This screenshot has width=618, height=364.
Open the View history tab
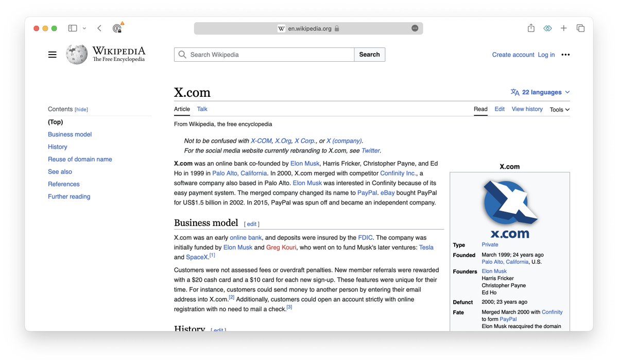pyautogui.click(x=527, y=109)
